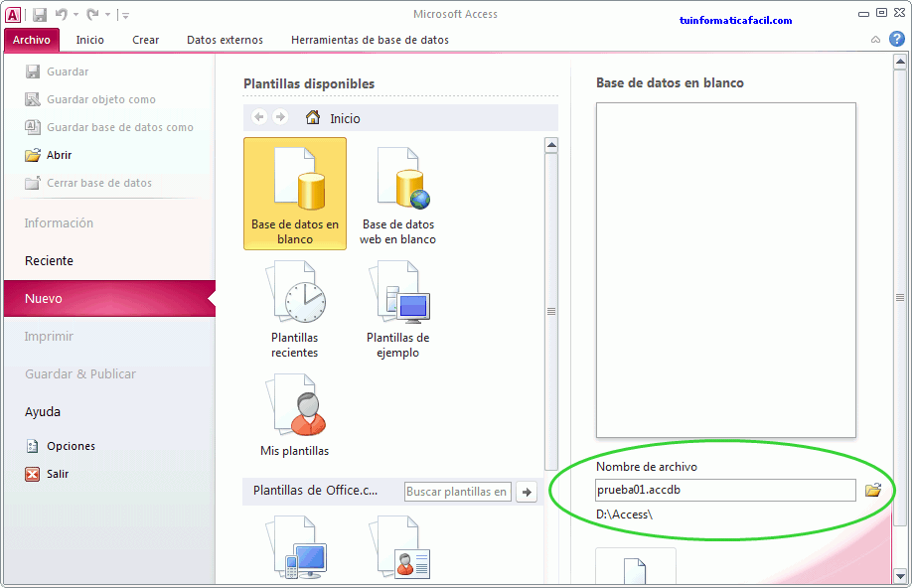Image resolution: width=912 pixels, height=588 pixels.
Task: Open Mis plantillas
Action: (x=295, y=416)
